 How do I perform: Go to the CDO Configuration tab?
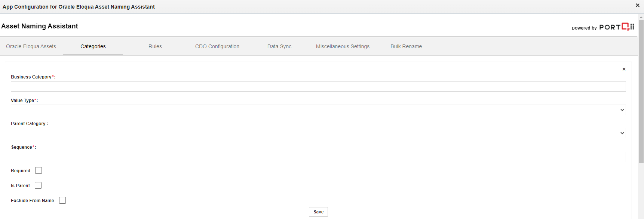pyautogui.click(x=217, y=46)
